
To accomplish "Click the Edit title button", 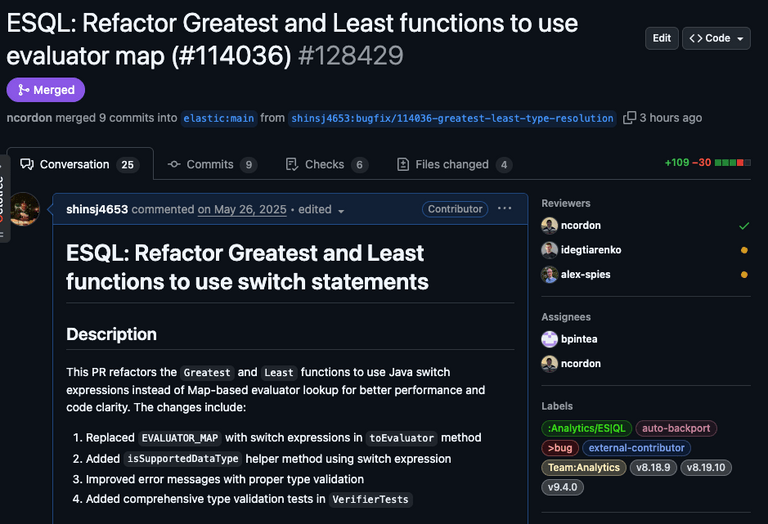I will click(x=661, y=38).
